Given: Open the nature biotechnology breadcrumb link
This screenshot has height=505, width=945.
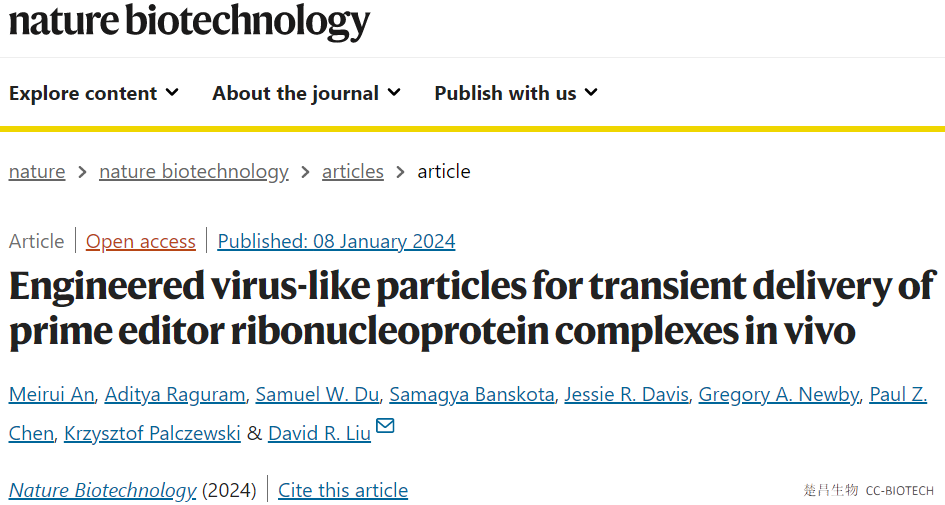Looking at the screenshot, I should coord(193,172).
